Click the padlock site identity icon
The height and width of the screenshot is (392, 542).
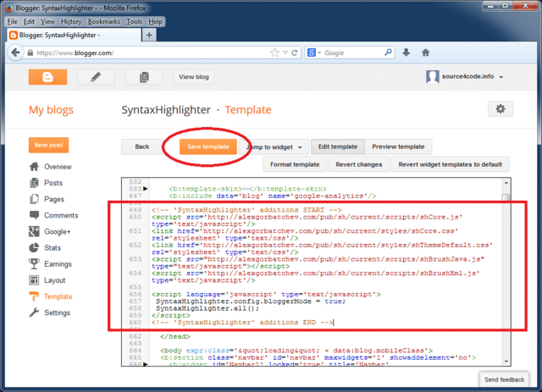(x=30, y=52)
